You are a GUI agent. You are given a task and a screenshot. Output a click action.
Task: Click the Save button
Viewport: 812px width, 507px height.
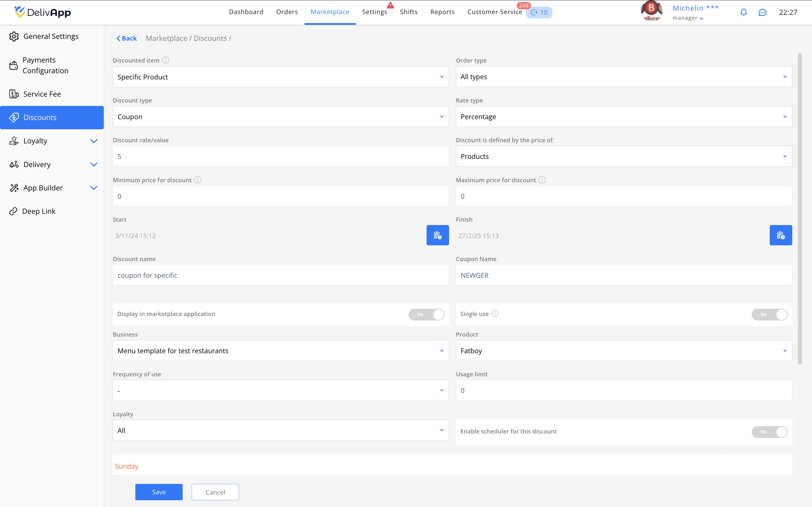tap(159, 492)
